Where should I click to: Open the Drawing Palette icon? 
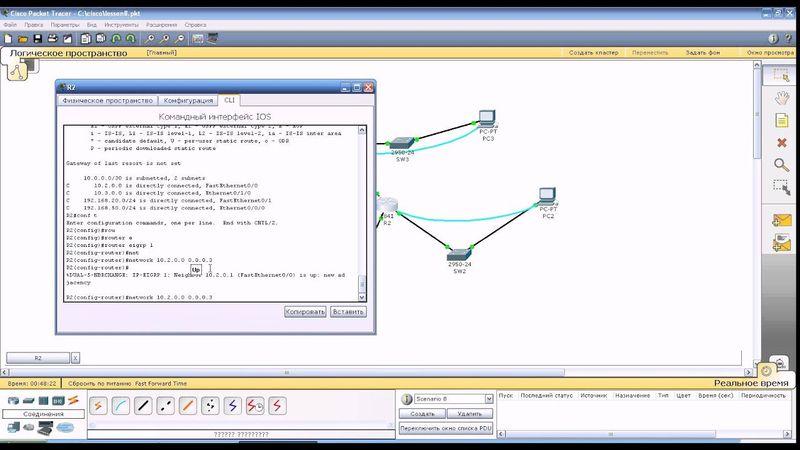point(197,38)
